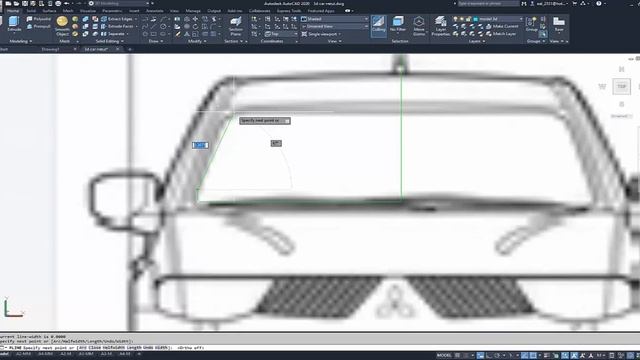Click the Plot/print icon in quick access toolbar

click(x=58, y=3)
